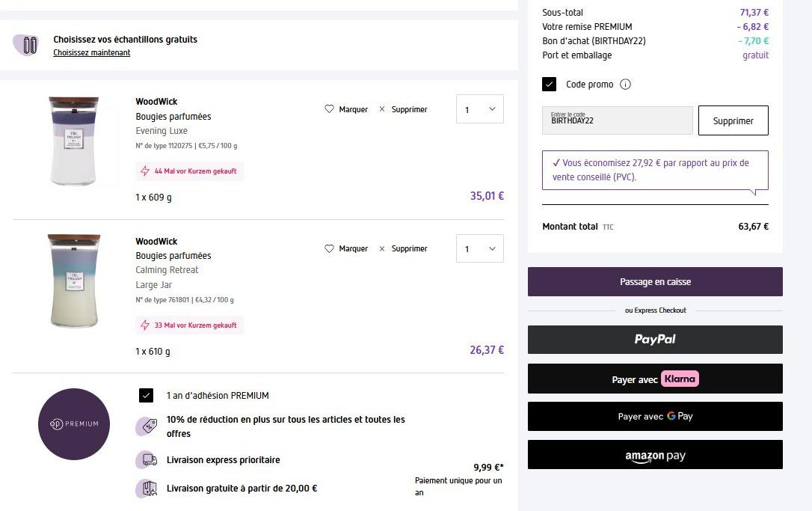Click the BIRTHDAY22 promo code input field
This screenshot has height=511, width=812.
click(x=617, y=120)
